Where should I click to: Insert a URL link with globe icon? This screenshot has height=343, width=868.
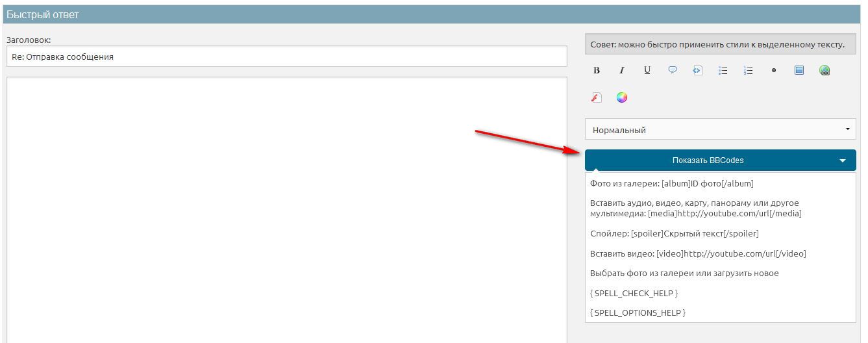pos(825,71)
